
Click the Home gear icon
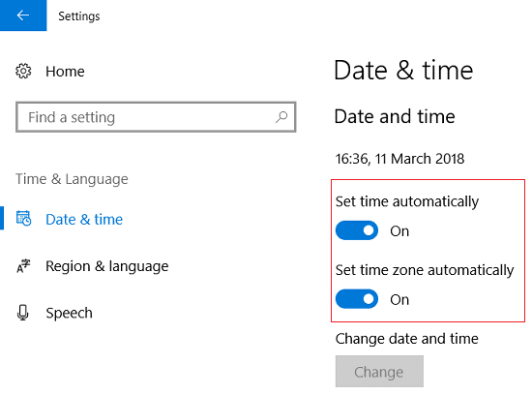(x=23, y=71)
